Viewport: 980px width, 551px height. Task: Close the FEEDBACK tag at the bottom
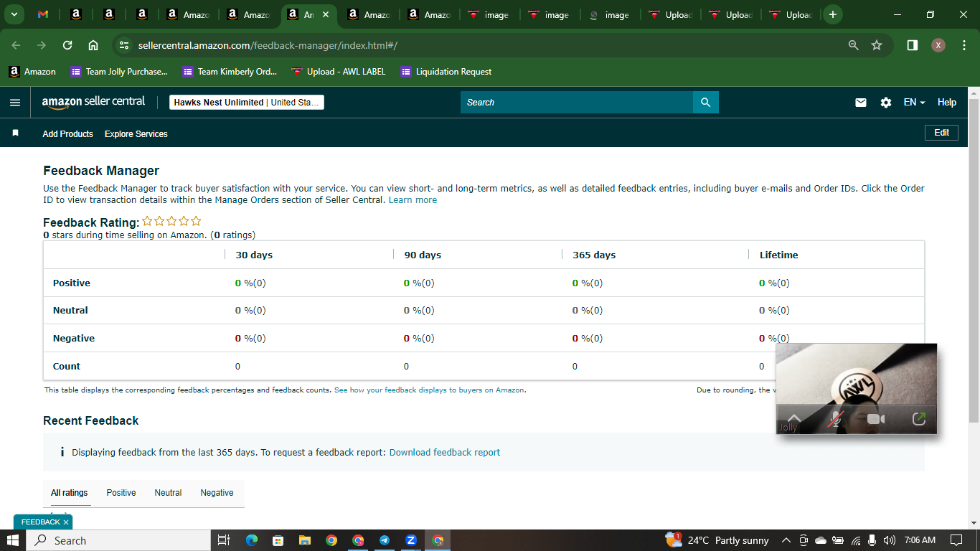pyautogui.click(x=65, y=522)
